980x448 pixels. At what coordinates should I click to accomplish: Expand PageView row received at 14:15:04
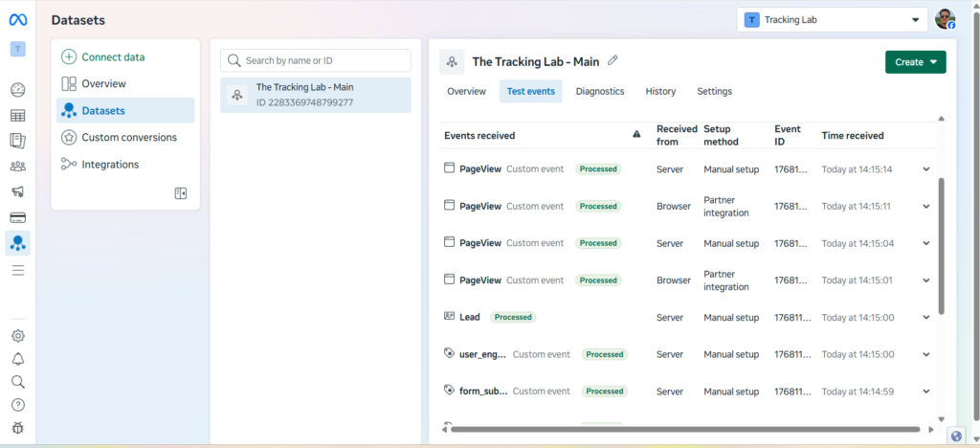pyautogui.click(x=926, y=243)
